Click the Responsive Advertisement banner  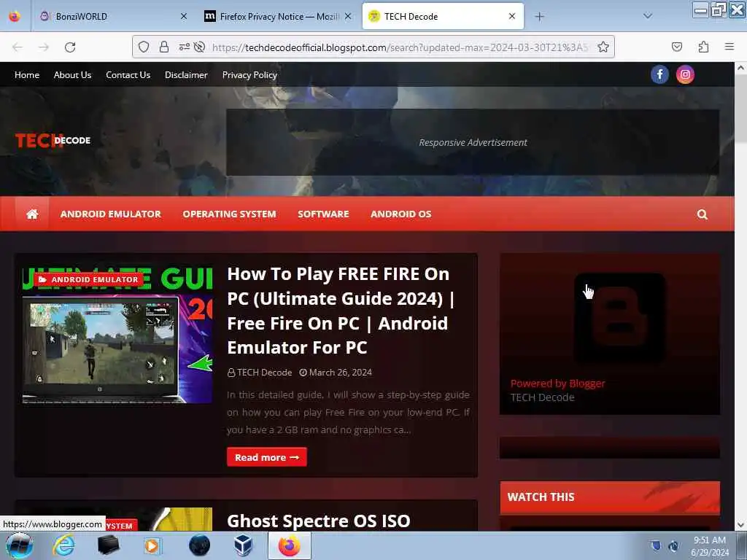point(473,142)
